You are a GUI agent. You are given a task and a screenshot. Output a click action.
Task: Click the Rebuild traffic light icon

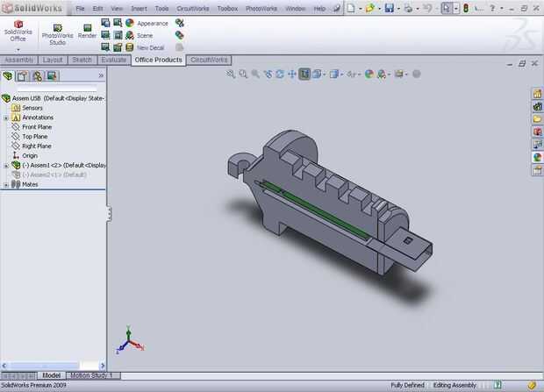tap(466, 8)
